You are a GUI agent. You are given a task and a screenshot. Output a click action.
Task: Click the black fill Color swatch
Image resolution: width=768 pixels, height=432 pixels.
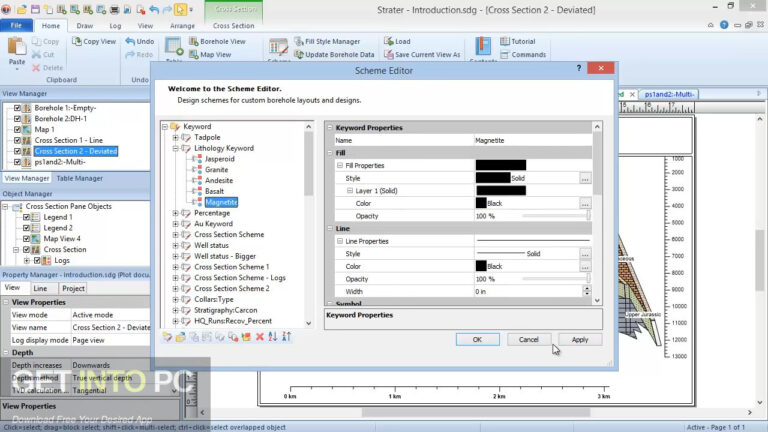click(481, 203)
